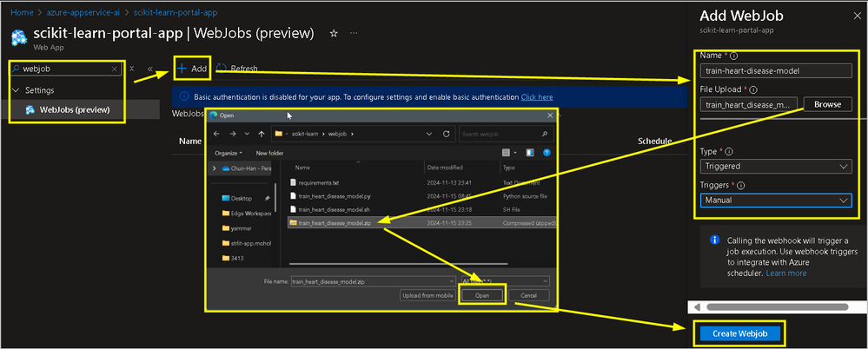The height and width of the screenshot is (349, 868).
Task: Click the Search webjob field in dialog
Action: pos(507,134)
